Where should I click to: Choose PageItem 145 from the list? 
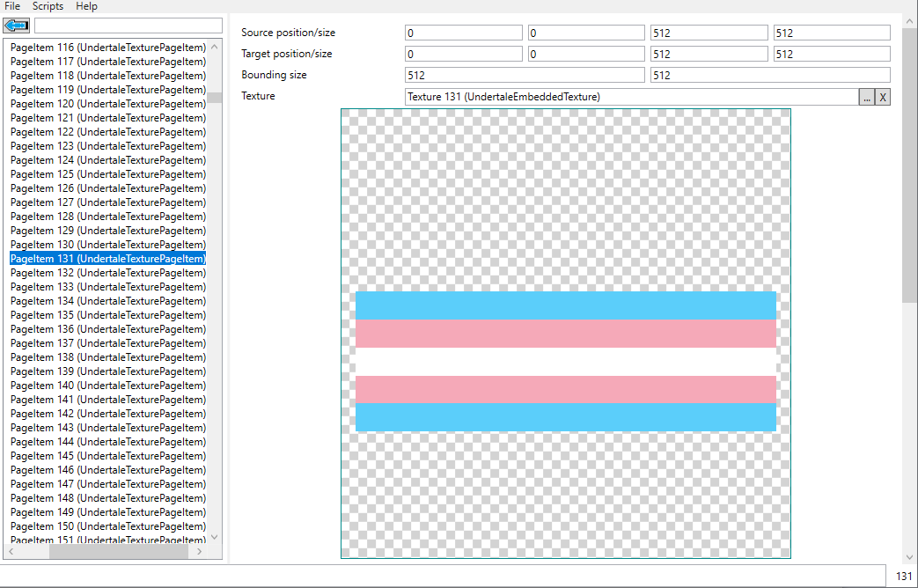click(107, 456)
